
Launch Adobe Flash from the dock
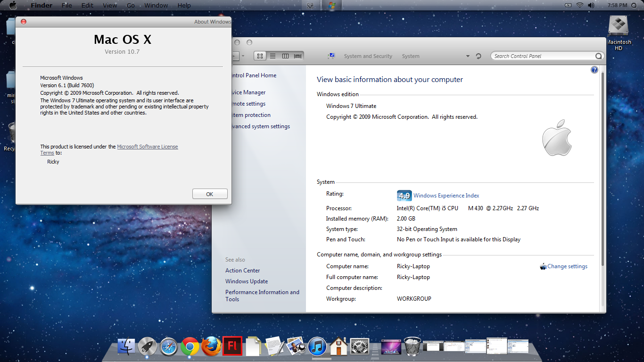click(232, 346)
